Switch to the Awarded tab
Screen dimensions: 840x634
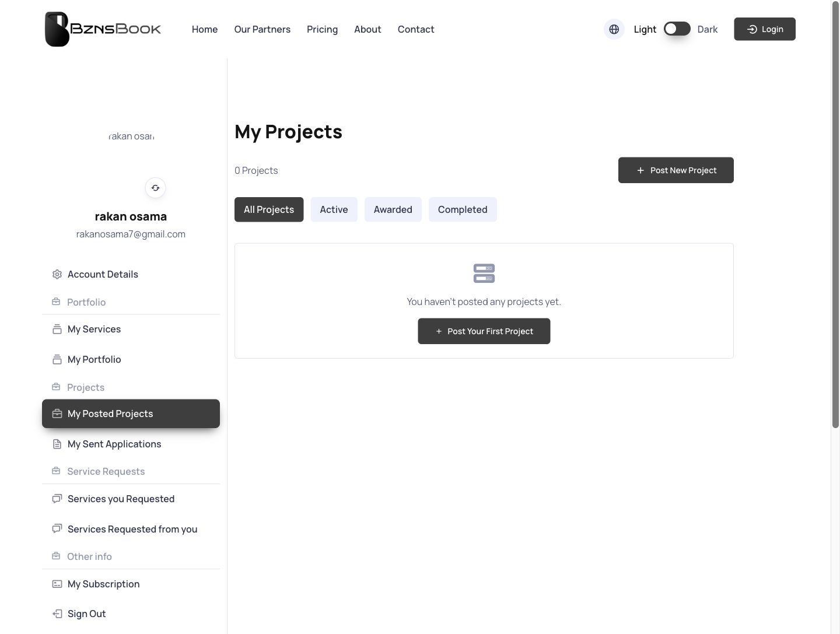click(x=393, y=209)
